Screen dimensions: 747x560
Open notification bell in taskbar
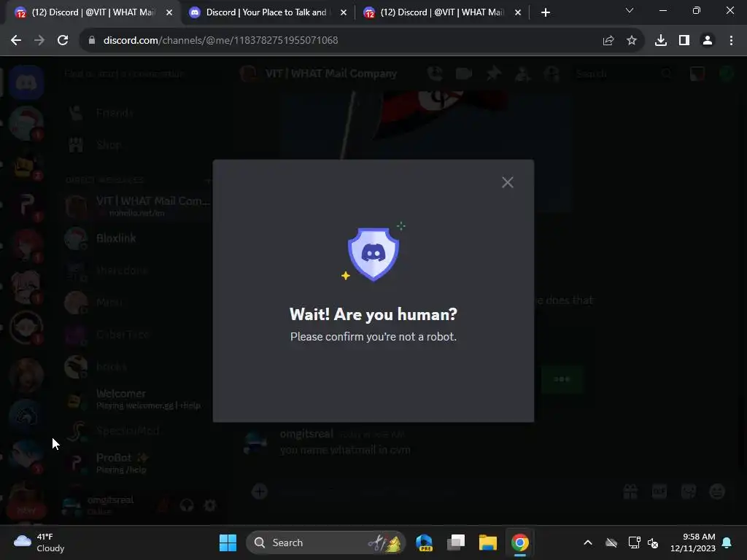[727, 542]
